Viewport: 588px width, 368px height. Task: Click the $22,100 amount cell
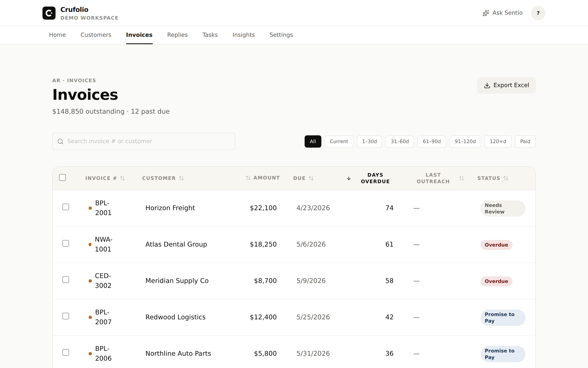263,208
